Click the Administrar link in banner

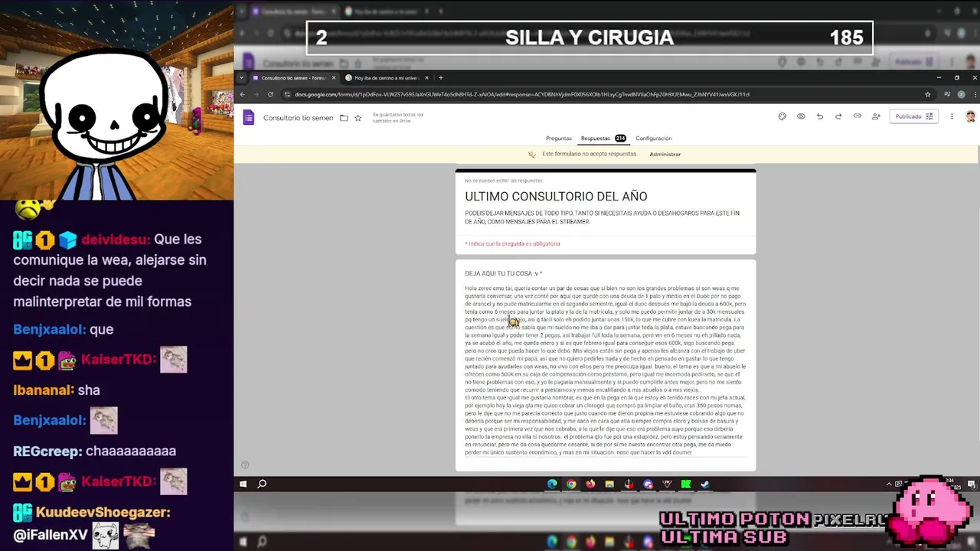point(665,155)
